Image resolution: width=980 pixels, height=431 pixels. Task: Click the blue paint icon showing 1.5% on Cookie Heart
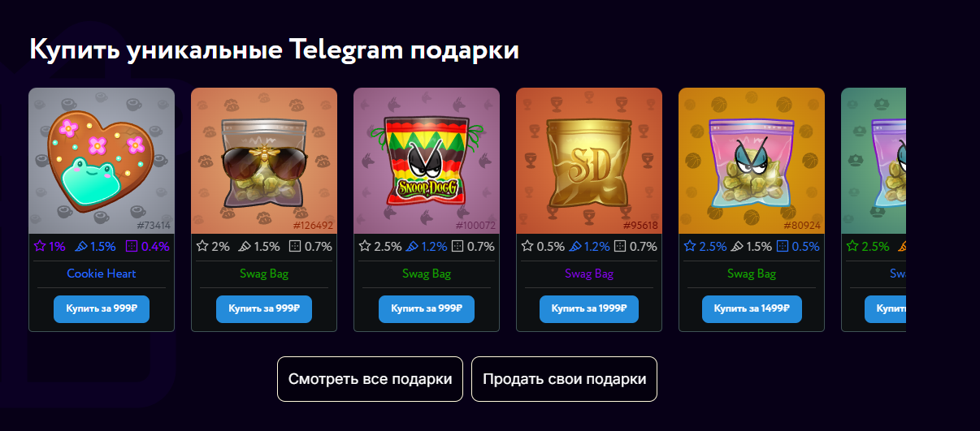pos(80,246)
